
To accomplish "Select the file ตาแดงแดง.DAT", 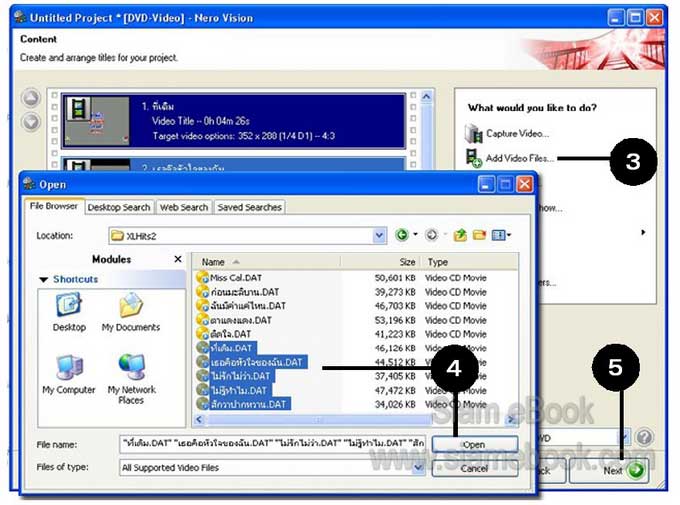I will 241,320.
